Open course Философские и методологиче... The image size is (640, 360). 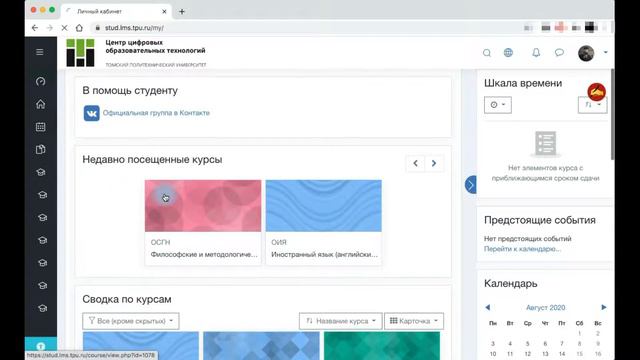click(x=204, y=254)
